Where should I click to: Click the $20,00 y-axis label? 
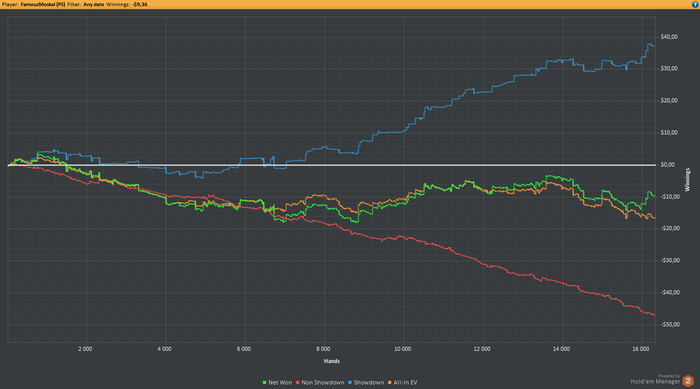(x=669, y=101)
